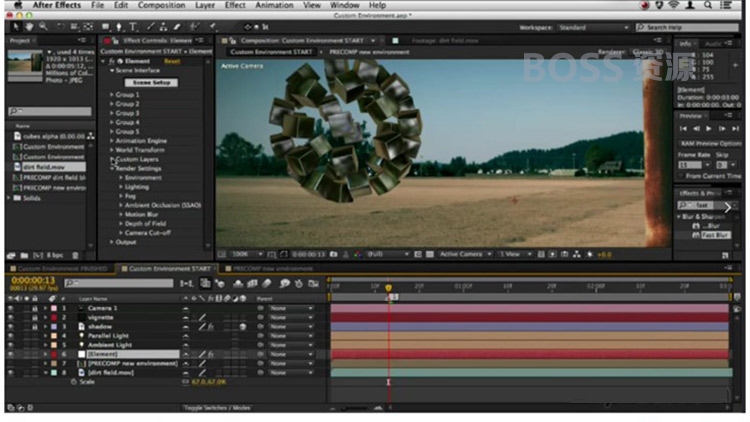
Task: Click label color swatch of Element layer
Action: click(54, 355)
